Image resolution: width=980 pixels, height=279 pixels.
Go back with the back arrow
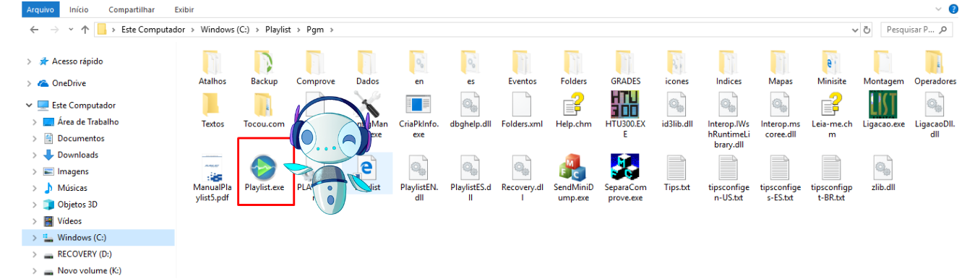click(x=34, y=30)
